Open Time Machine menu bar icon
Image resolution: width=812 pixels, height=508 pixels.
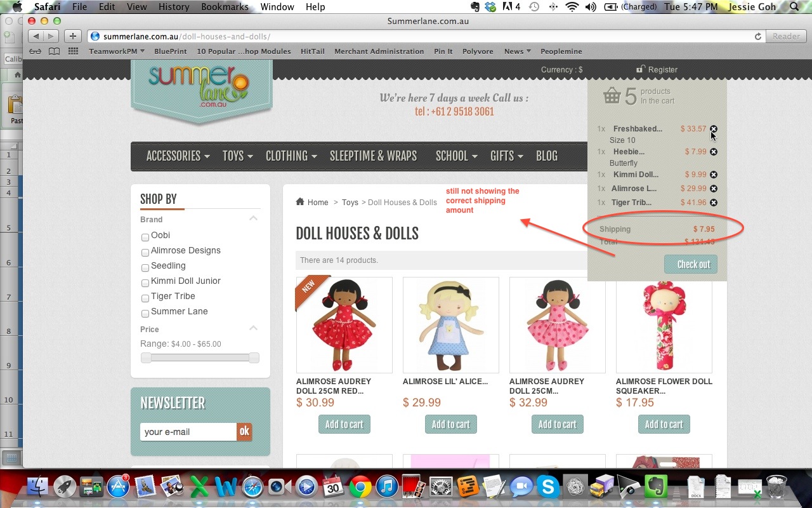click(534, 7)
